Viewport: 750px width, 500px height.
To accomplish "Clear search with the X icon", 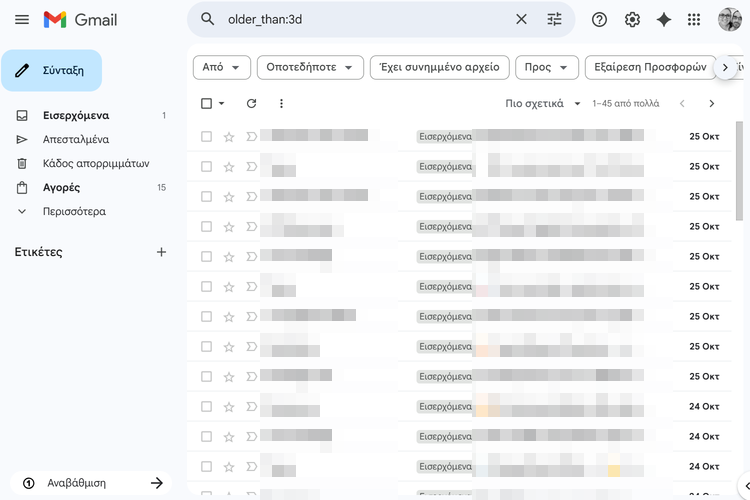I will pos(521,19).
